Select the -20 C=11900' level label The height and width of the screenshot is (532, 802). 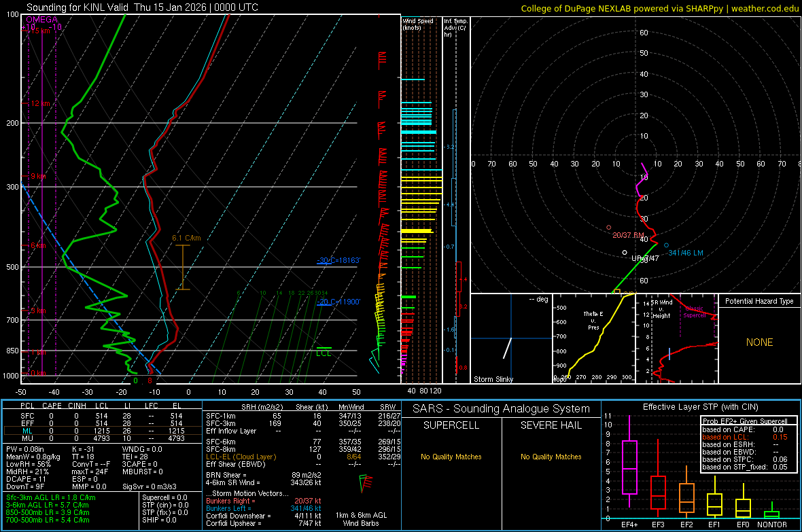(x=338, y=302)
